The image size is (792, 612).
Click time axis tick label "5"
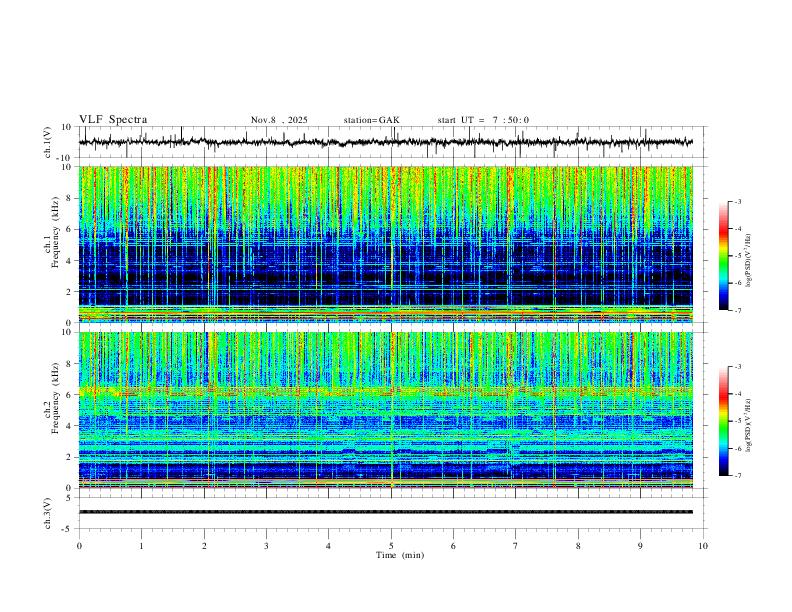click(x=391, y=546)
